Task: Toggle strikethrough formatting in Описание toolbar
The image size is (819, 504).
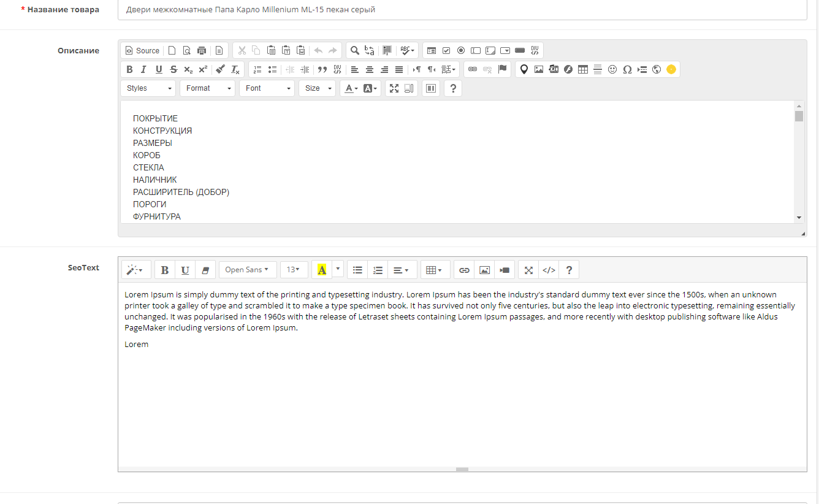Action: [x=173, y=69]
